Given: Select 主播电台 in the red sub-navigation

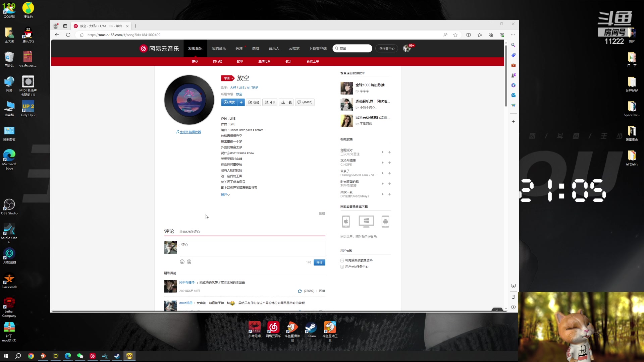Looking at the screenshot, I should pos(264,61).
